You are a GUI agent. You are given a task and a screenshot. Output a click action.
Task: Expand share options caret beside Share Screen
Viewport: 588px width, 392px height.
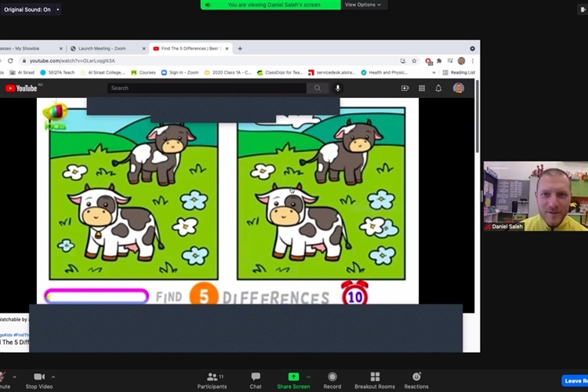pos(308,376)
